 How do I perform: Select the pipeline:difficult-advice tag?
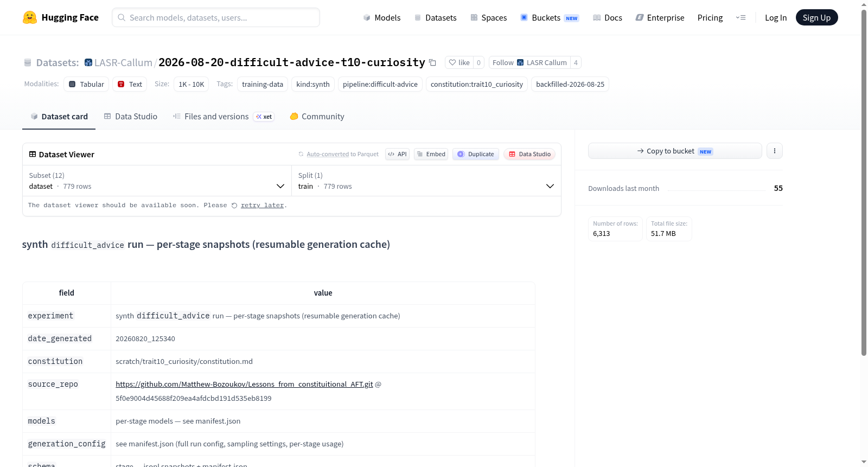click(380, 84)
